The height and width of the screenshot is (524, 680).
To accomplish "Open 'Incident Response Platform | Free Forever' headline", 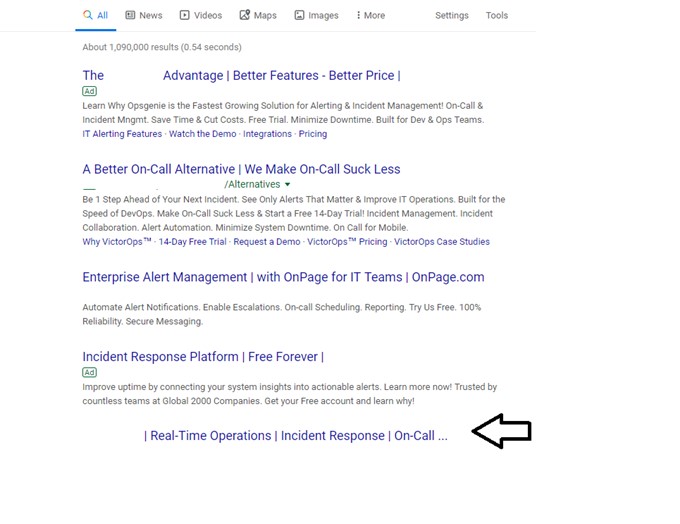I will tap(203, 357).
